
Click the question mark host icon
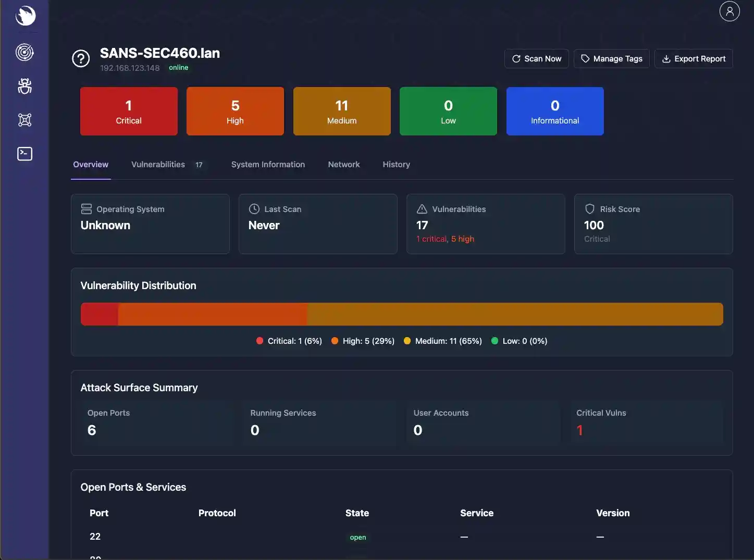click(x=81, y=59)
